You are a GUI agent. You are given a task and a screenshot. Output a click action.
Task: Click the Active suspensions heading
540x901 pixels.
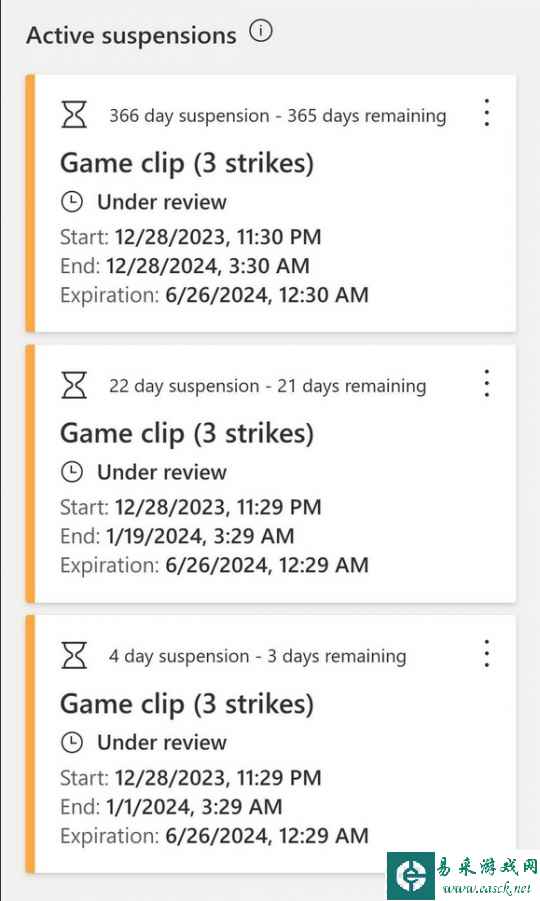tap(132, 36)
